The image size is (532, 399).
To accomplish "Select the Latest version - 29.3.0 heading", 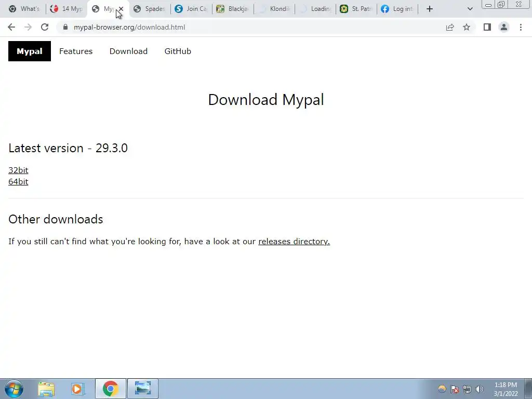I will (x=68, y=148).
